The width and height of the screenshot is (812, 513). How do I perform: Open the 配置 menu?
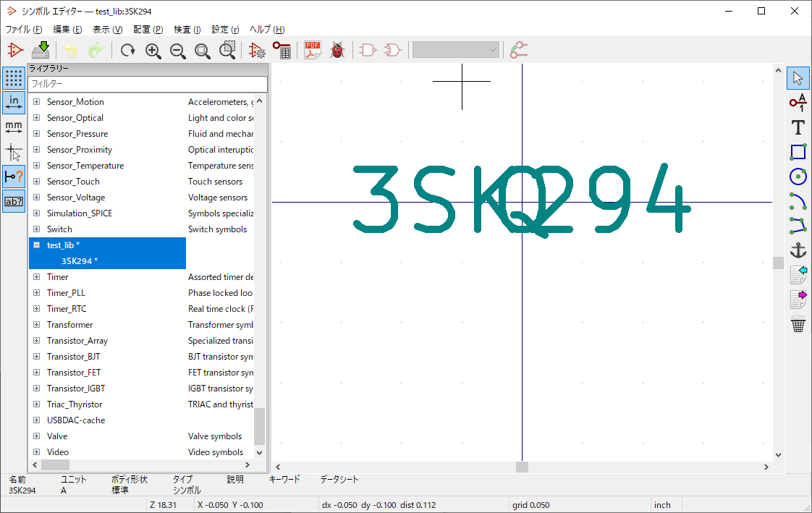click(148, 30)
